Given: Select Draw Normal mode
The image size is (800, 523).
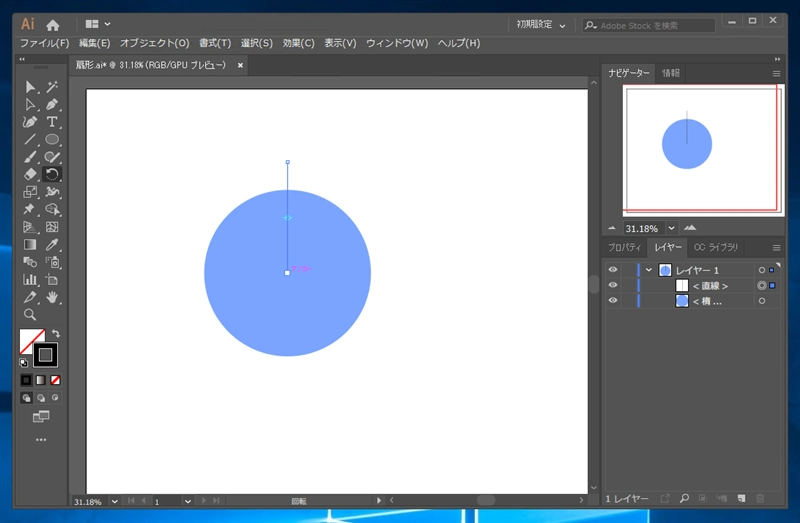Looking at the screenshot, I should [27, 398].
